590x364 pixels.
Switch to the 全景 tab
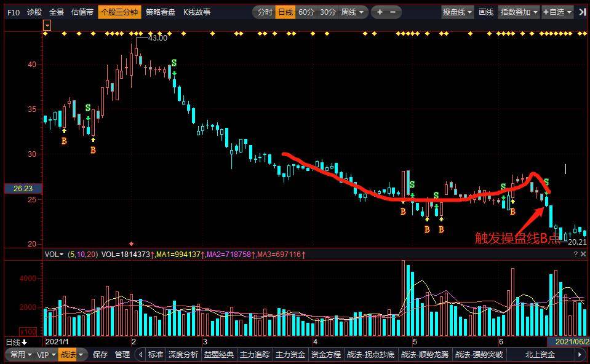[57, 12]
